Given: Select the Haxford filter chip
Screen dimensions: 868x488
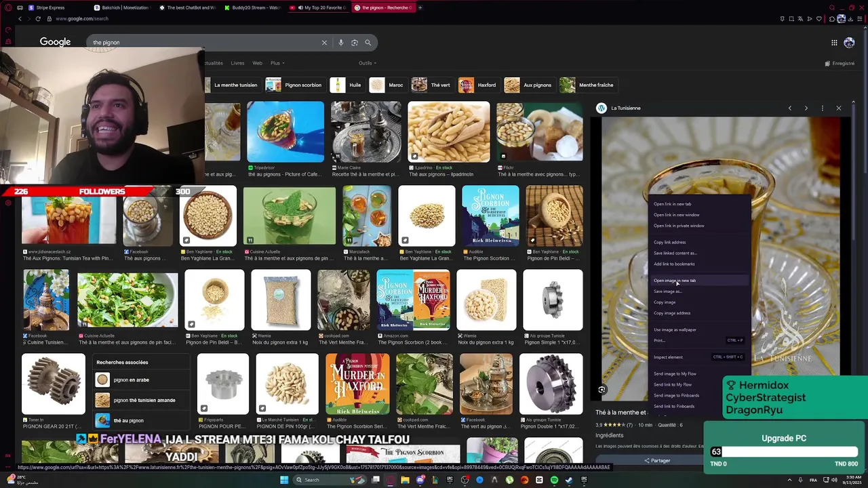Looking at the screenshot, I should [x=478, y=85].
